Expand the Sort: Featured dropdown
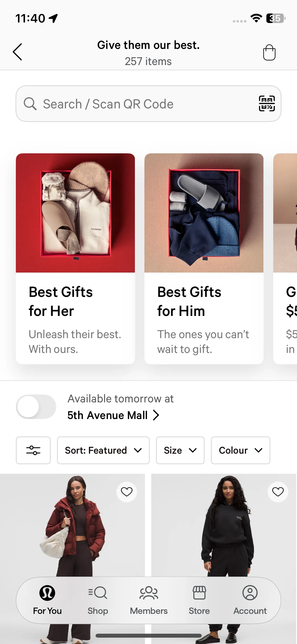 [103, 450]
